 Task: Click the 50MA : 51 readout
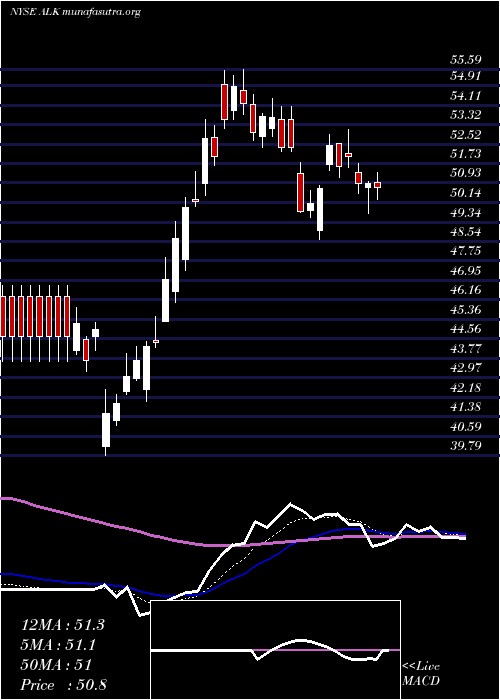click(x=56, y=665)
